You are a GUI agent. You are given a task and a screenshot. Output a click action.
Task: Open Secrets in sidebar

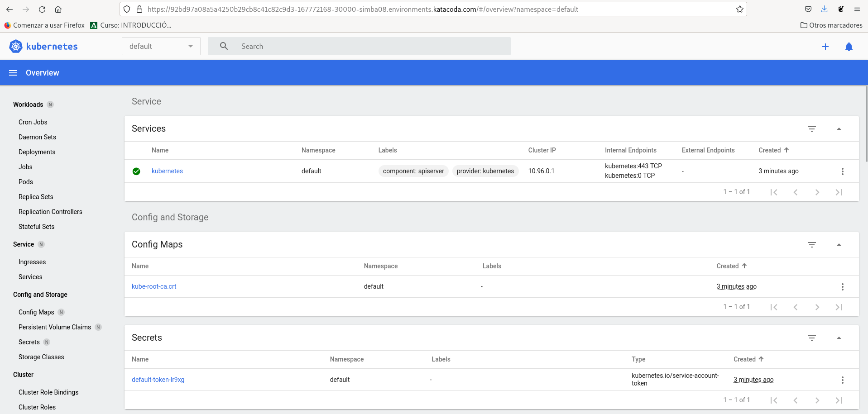pos(29,342)
